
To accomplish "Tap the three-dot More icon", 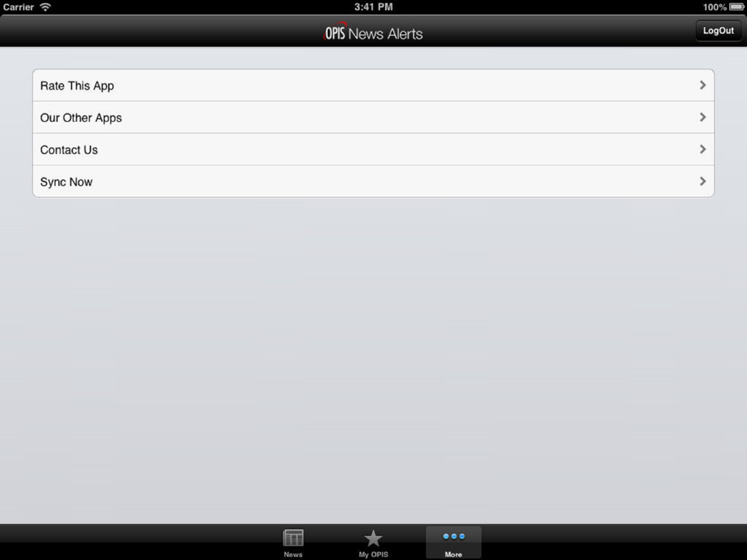I will tap(453, 536).
